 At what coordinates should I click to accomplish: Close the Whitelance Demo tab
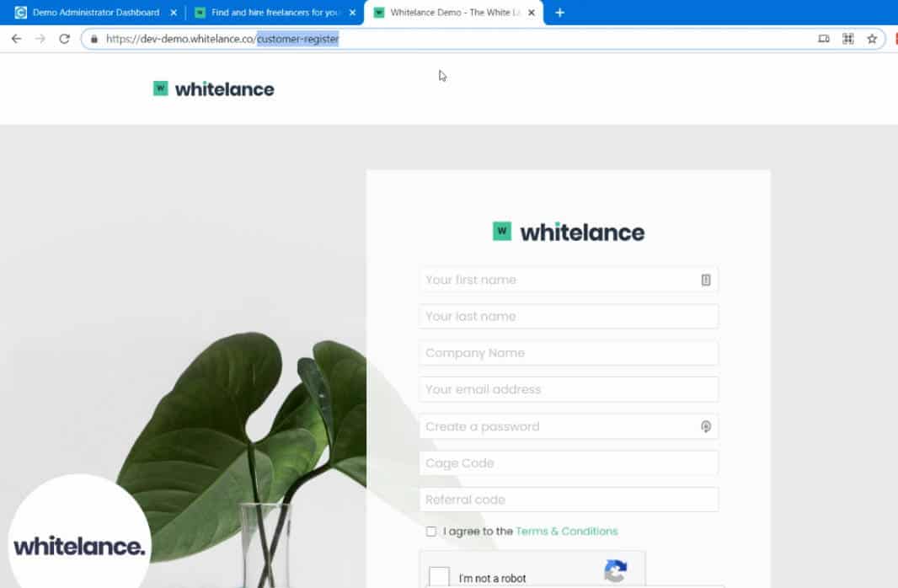pyautogui.click(x=531, y=13)
